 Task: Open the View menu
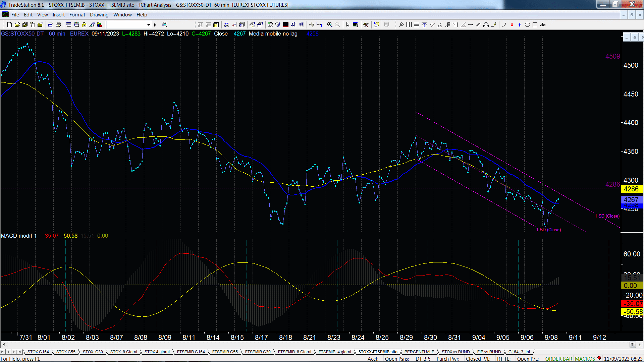tap(43, 15)
